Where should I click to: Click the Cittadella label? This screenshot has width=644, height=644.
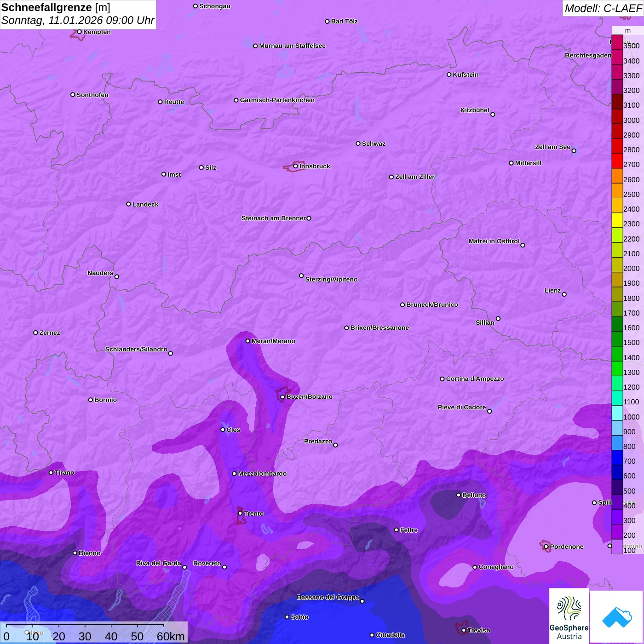[x=390, y=635]
